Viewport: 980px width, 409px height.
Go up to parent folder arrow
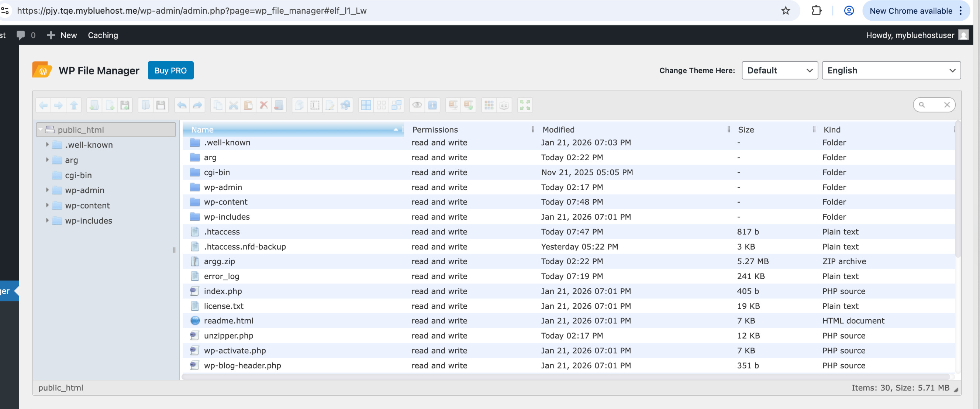[x=74, y=105]
